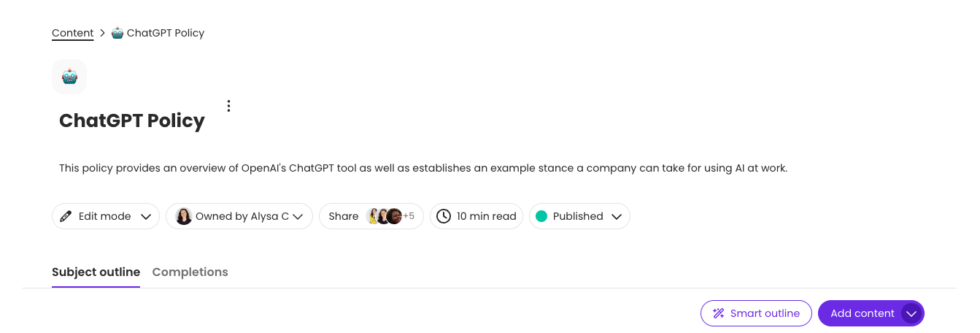Click the Share button label

click(343, 216)
